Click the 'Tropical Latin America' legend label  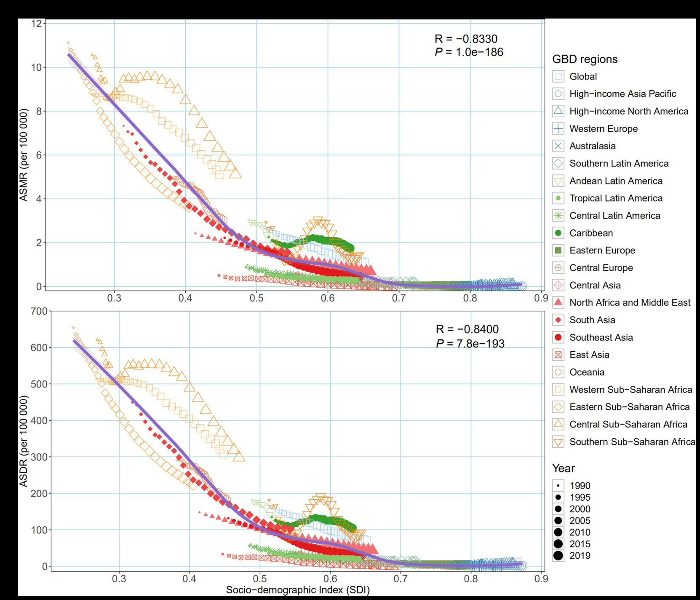(616, 198)
